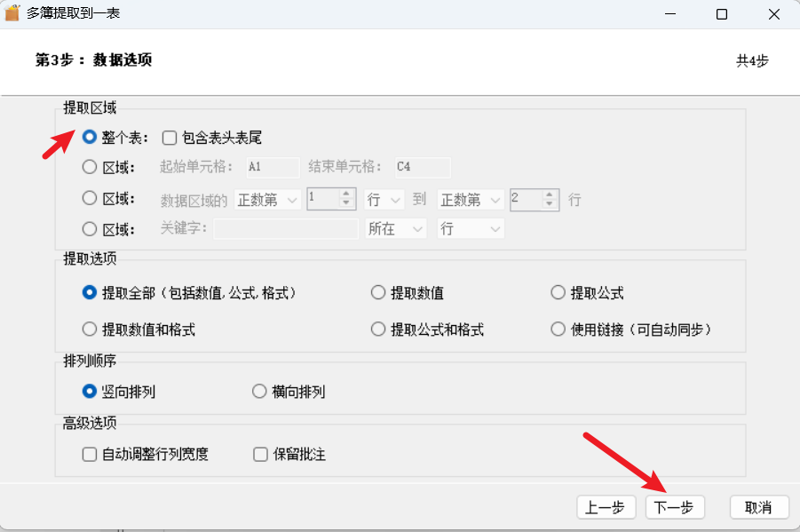This screenshot has width=800, height=532.
Task: Click the 关键字 text input field
Action: click(285, 229)
